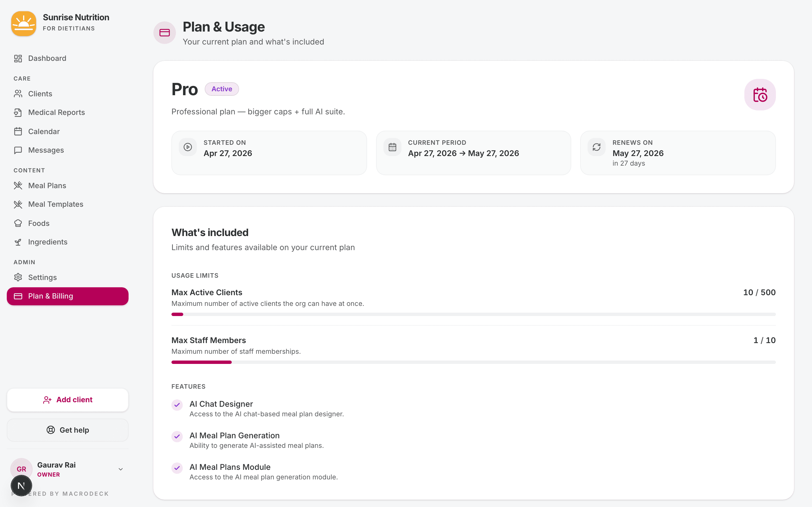The height and width of the screenshot is (507, 812).
Task: Select the Active status badge next to Pro
Action: (x=222, y=89)
